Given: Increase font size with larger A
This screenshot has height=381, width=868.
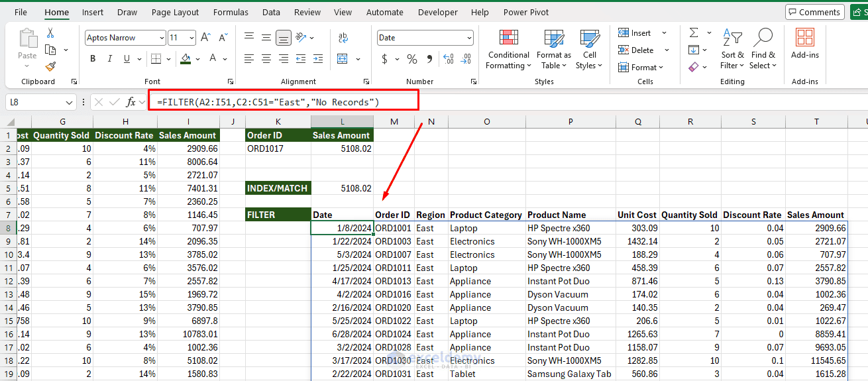Looking at the screenshot, I should 205,38.
